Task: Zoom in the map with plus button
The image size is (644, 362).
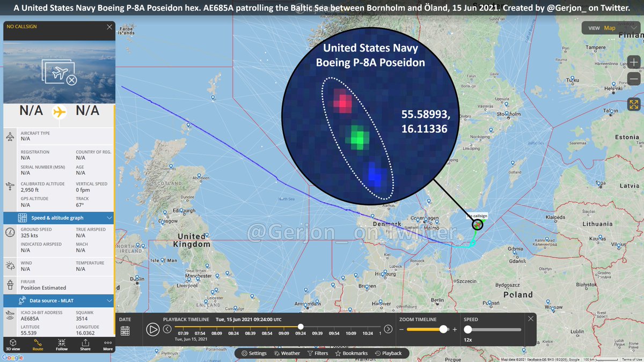Action: (634, 63)
